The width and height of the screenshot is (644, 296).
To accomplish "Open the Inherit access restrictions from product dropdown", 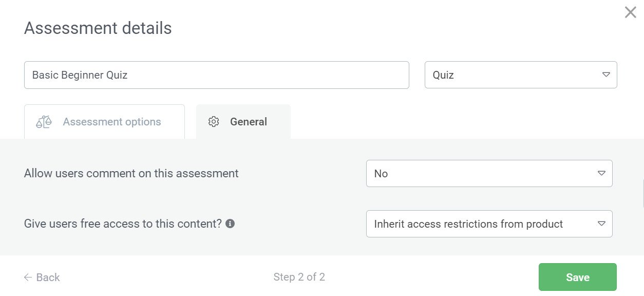I will click(x=488, y=224).
